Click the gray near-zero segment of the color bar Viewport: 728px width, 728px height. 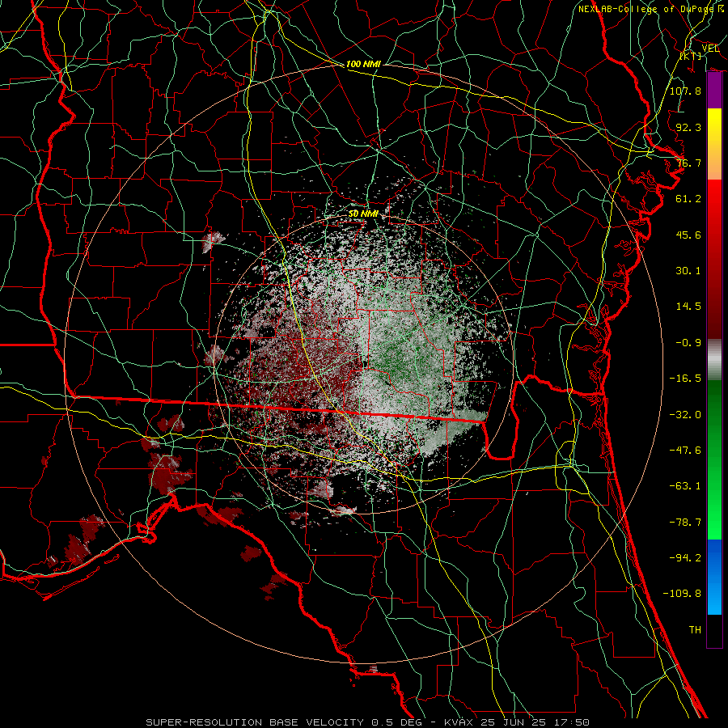(714, 358)
